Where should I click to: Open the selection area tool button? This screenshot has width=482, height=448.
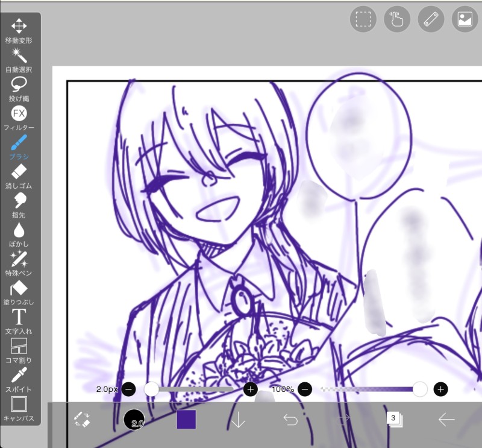[363, 19]
